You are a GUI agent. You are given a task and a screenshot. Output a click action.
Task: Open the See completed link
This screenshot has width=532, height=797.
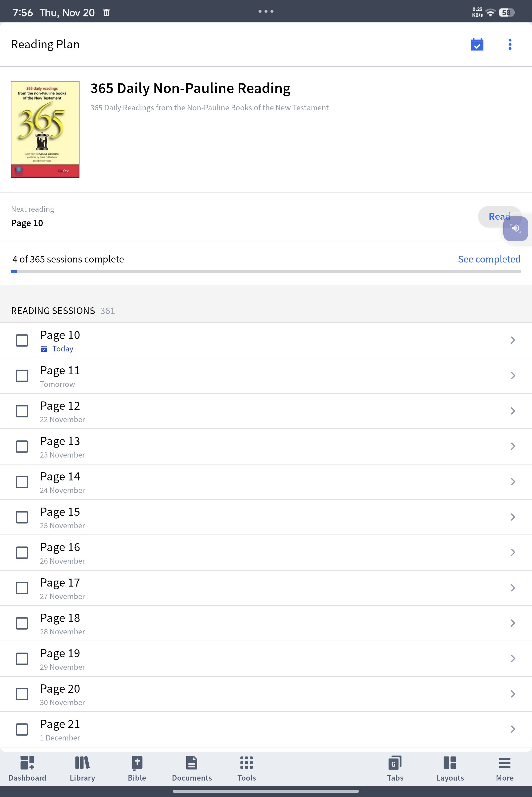point(489,259)
